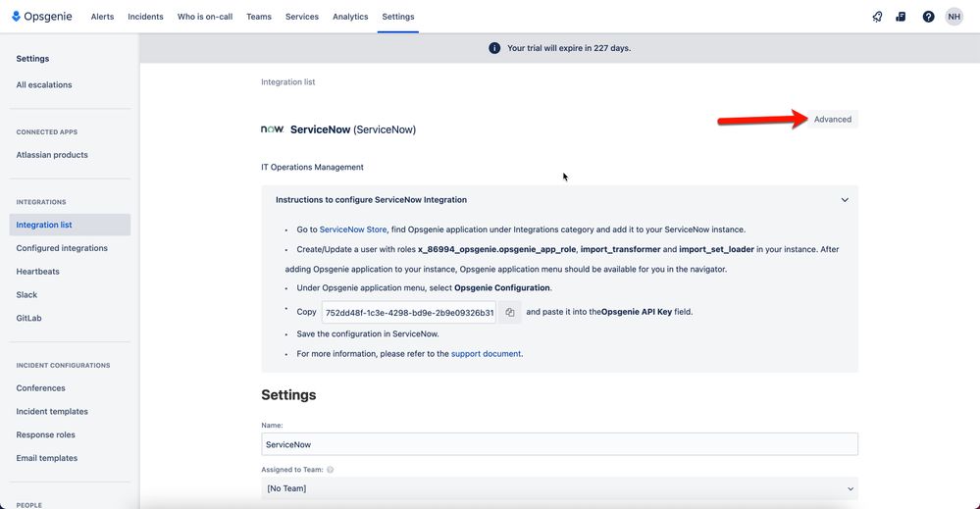Click the Advanced button
980x509 pixels.
click(x=833, y=120)
